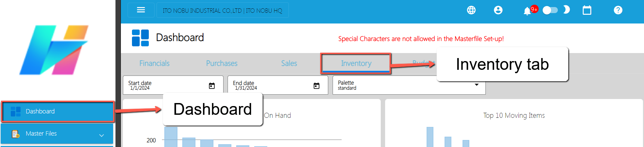Click the Start date input field

point(173,85)
